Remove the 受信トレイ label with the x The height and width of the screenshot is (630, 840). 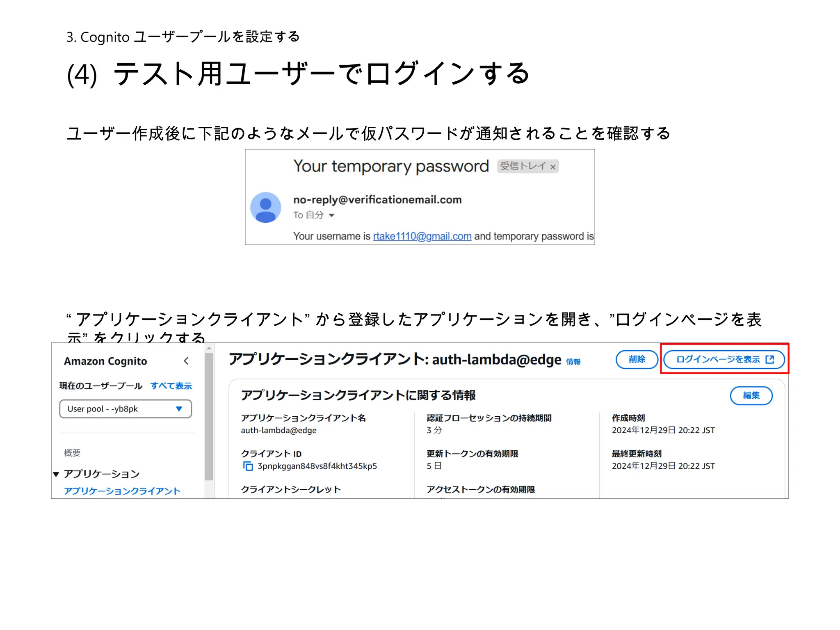pyautogui.click(x=552, y=167)
